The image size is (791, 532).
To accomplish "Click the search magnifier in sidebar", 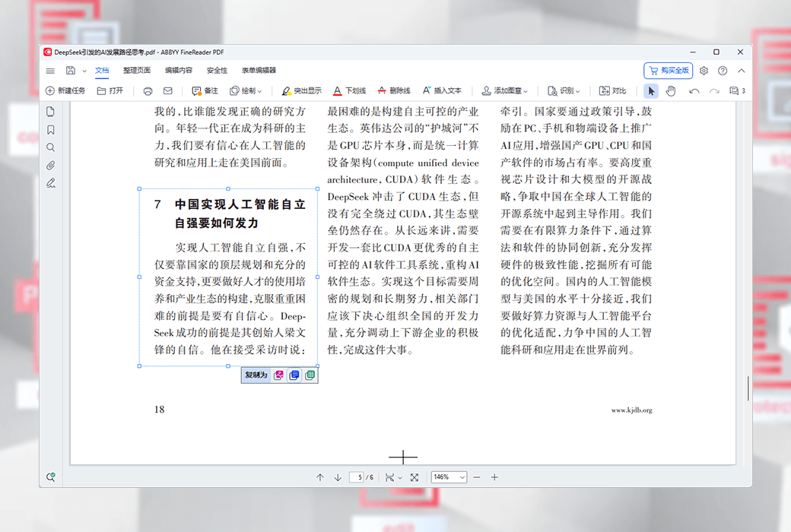I will click(x=51, y=147).
